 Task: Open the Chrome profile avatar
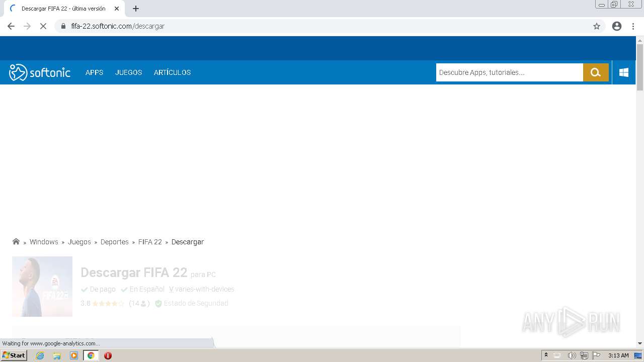click(x=617, y=26)
